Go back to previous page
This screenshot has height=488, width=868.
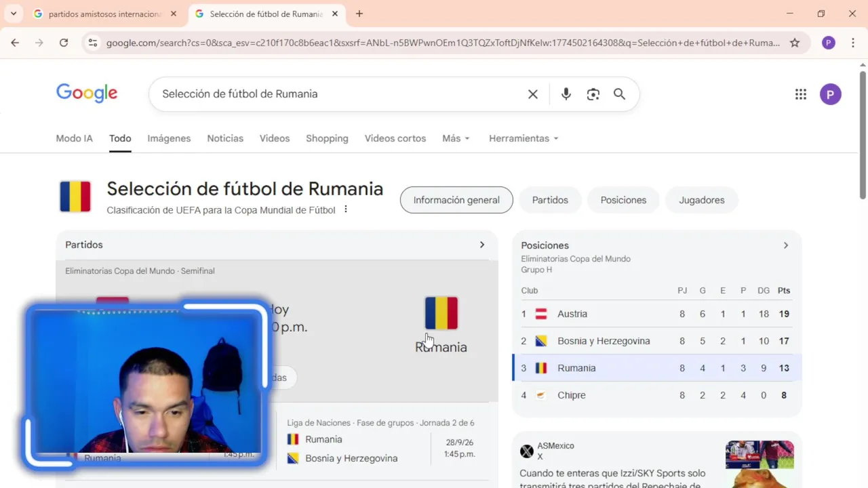[15, 43]
